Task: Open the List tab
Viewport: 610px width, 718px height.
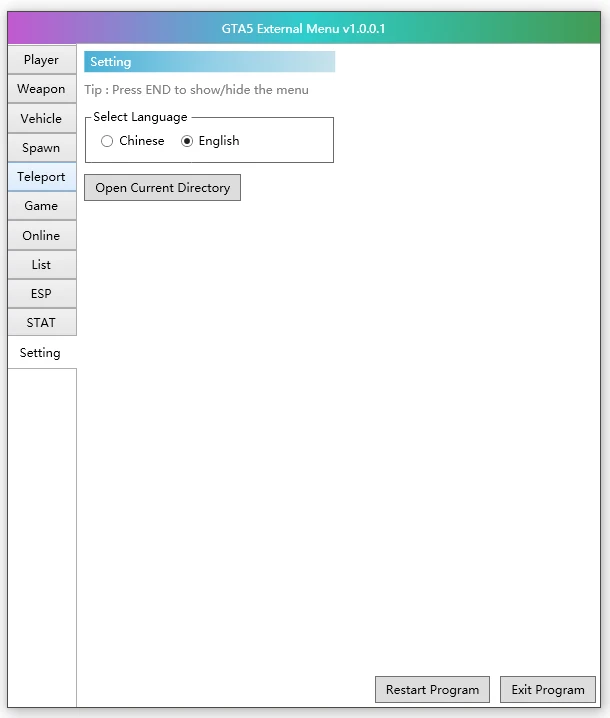Action: (x=42, y=265)
